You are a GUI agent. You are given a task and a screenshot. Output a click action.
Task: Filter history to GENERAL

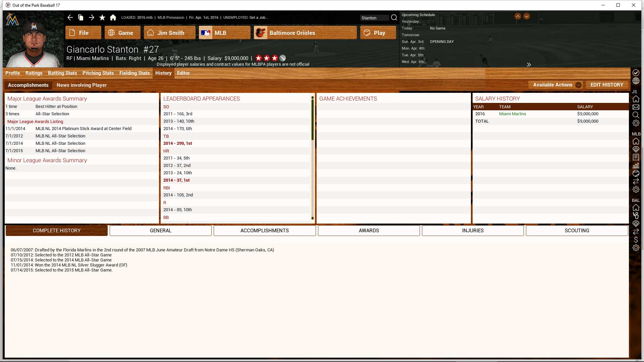[161, 231]
